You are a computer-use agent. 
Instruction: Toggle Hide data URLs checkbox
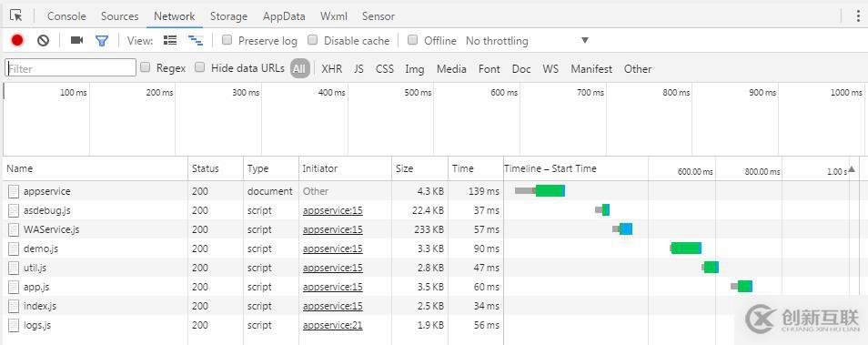(x=200, y=67)
